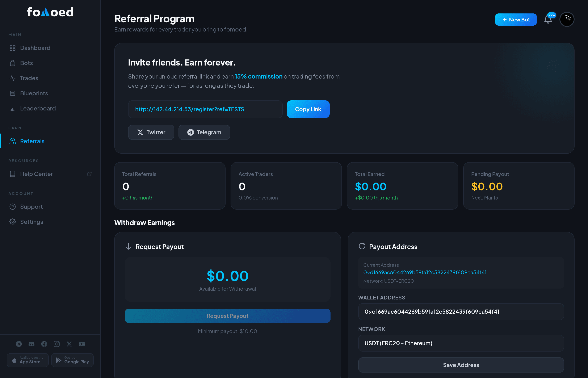Screen dimensions: 588x378
Task: Click the Payout Address refresh icon
Action: pyautogui.click(x=362, y=246)
